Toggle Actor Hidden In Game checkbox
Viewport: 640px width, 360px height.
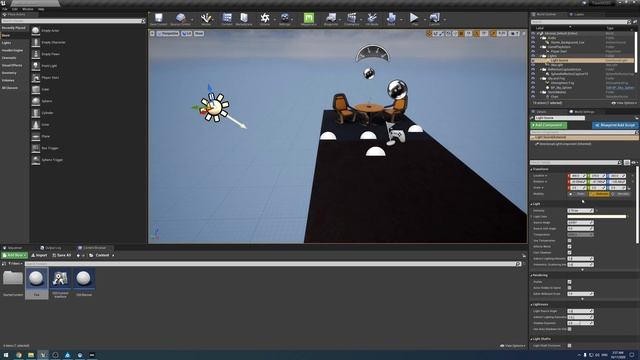[x=569, y=288]
